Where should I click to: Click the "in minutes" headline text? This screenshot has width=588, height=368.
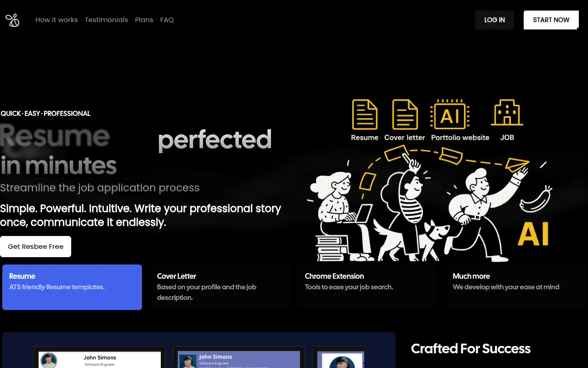point(58,166)
